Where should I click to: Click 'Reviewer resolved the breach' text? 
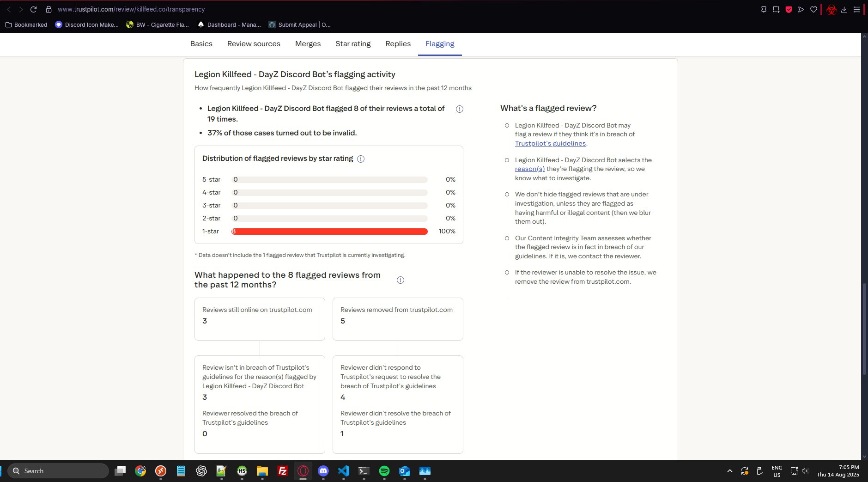coord(250,418)
